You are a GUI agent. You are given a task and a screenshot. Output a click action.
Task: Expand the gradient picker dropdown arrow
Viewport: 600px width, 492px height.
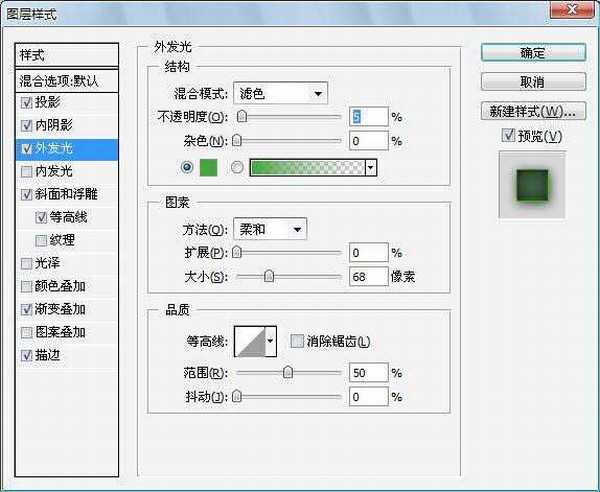click(371, 168)
